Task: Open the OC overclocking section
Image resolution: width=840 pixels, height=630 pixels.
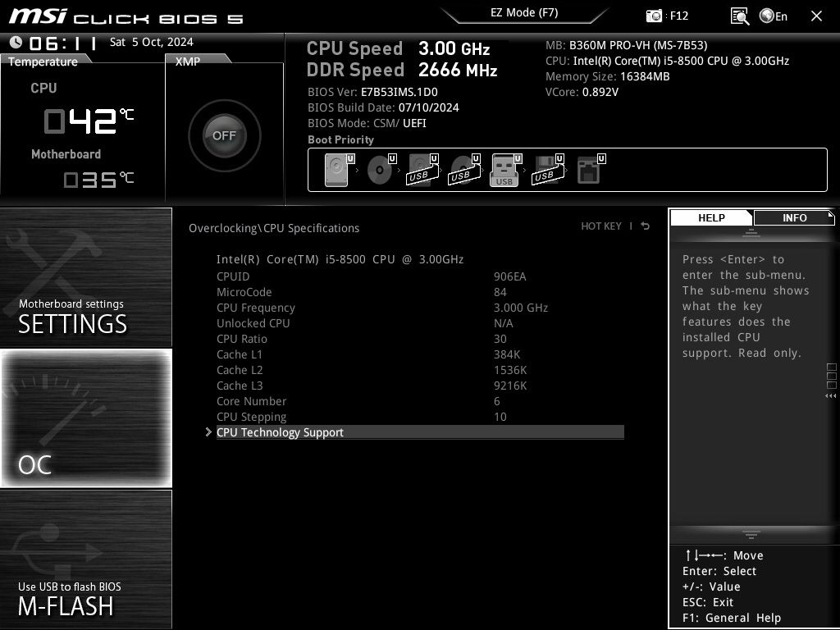Action: (85, 418)
